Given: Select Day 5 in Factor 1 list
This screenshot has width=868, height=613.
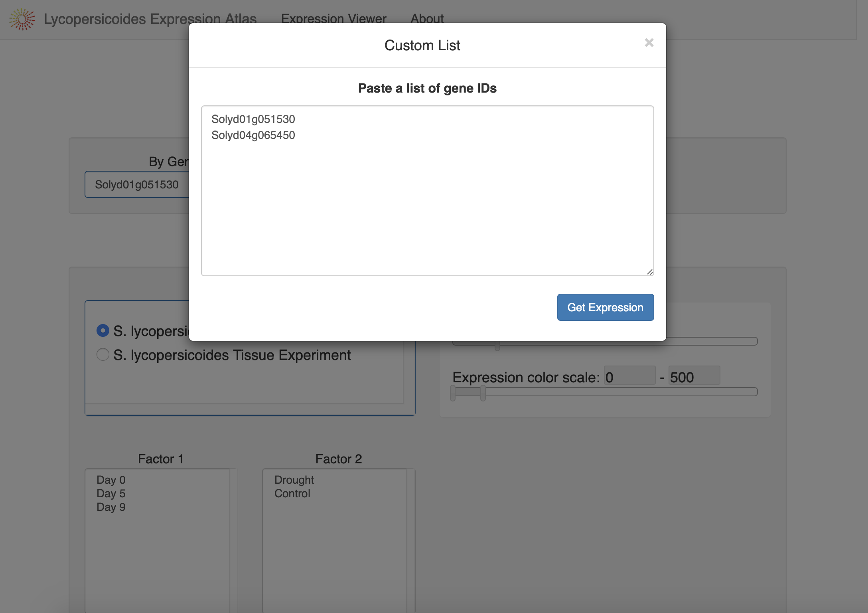Looking at the screenshot, I should [111, 493].
